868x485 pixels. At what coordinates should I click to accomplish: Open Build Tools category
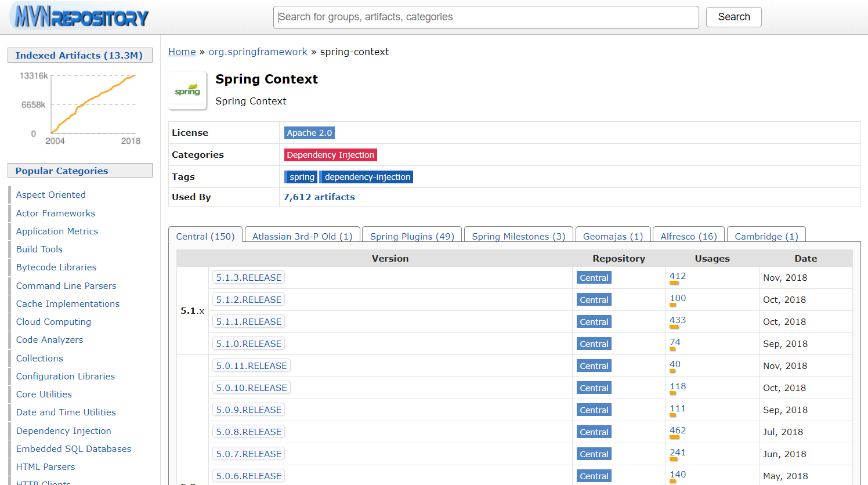[x=39, y=249]
